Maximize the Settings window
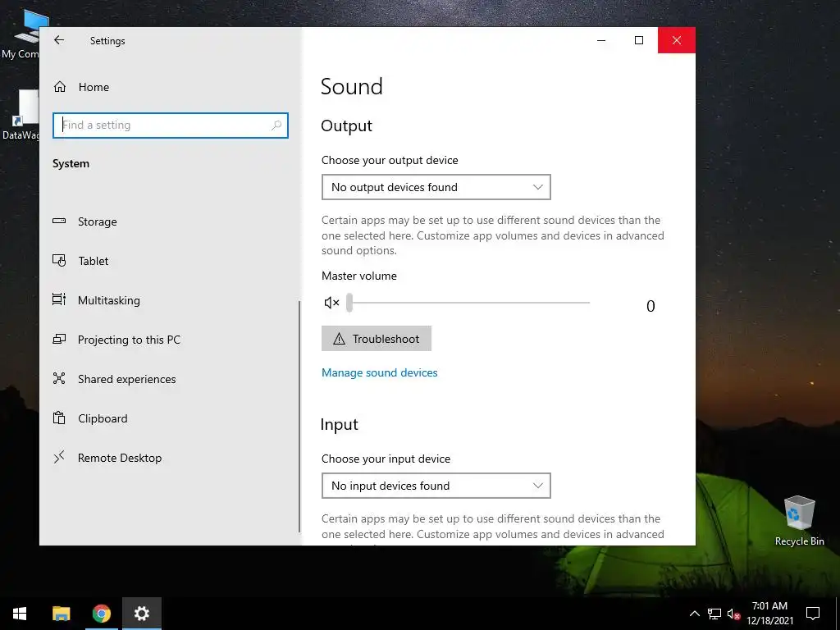The width and height of the screenshot is (840, 630). pos(639,40)
